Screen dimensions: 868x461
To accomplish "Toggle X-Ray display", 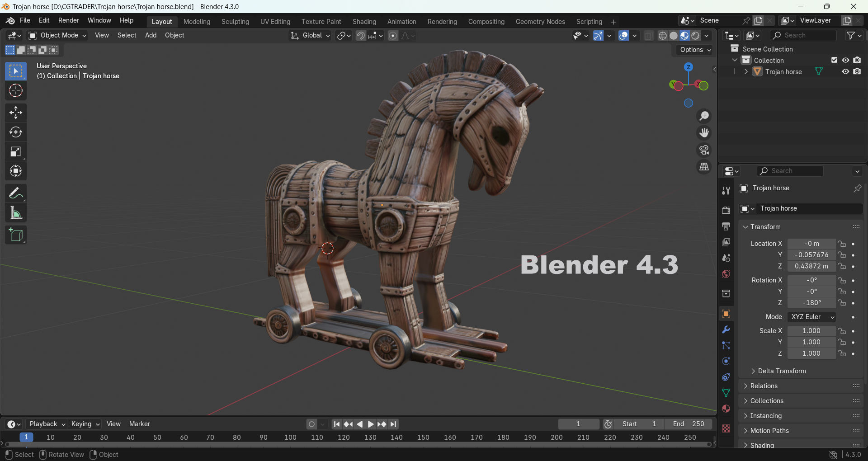I will pos(648,36).
